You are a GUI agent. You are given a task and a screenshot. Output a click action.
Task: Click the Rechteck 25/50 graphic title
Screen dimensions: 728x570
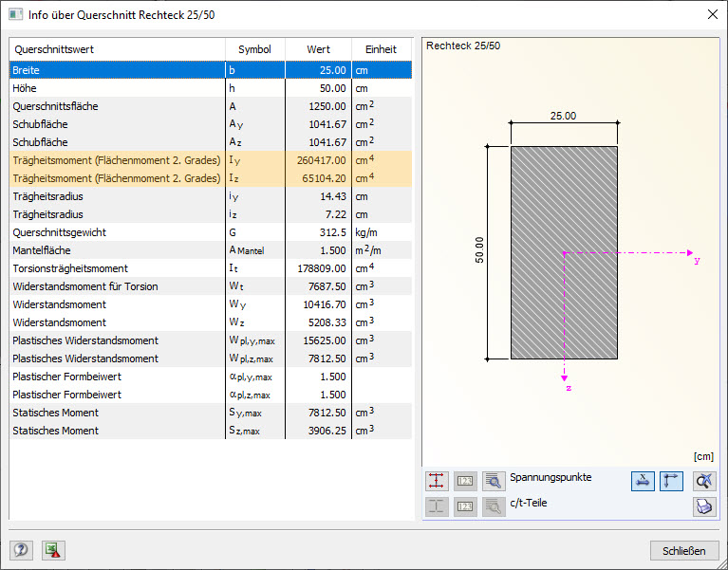pos(463,46)
